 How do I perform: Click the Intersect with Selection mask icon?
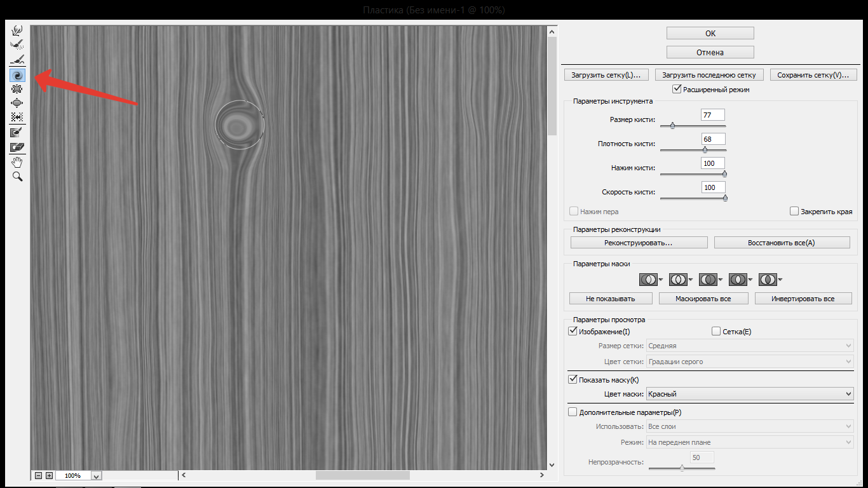738,279
